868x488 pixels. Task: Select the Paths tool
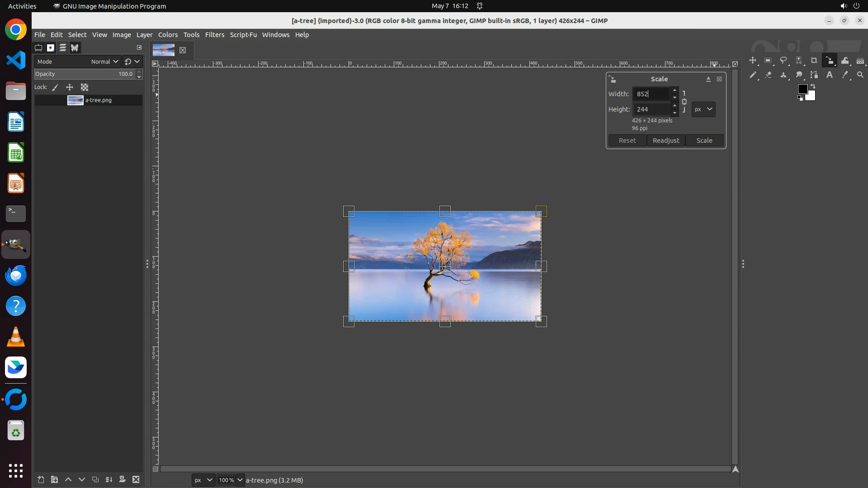pos(814,75)
